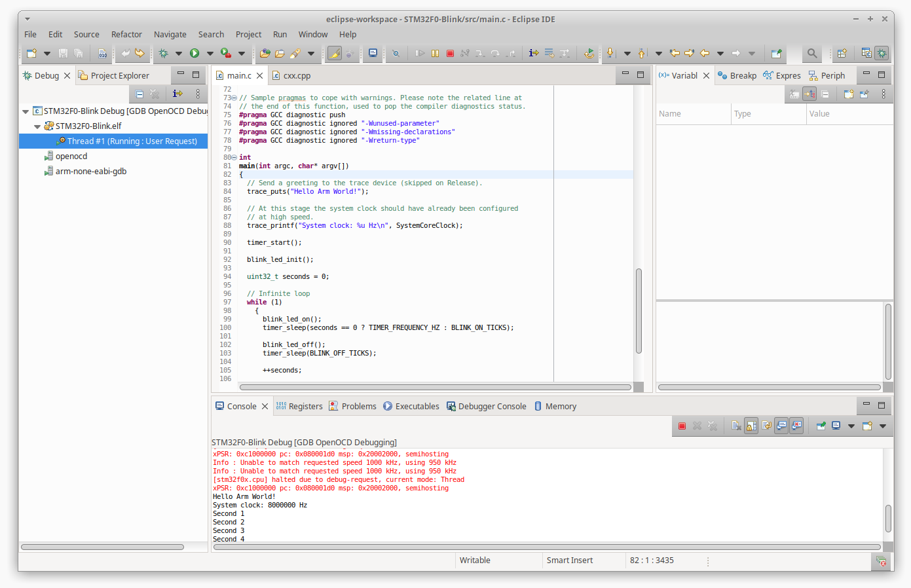
Task: Click the red Terminate icon in Console
Action: 682,426
